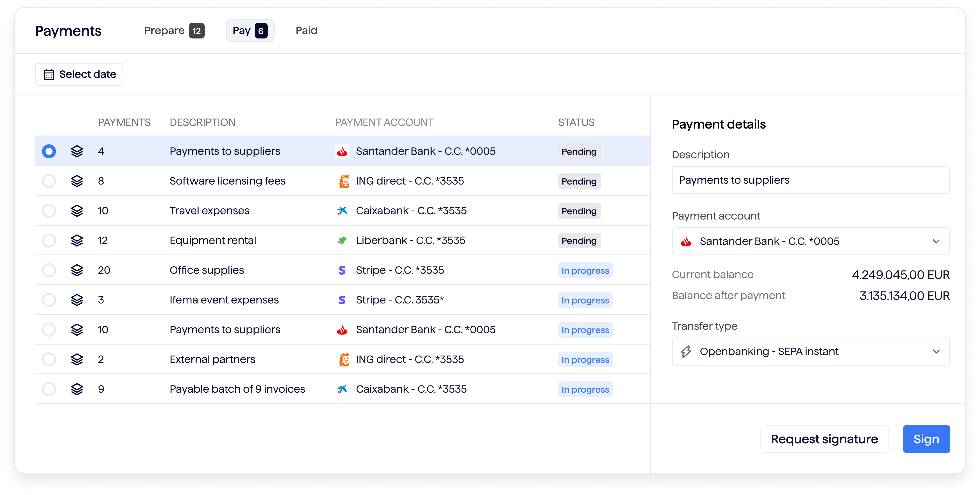Select radio for Payable batch of 9 invoices
Screen dimensions: 980x495
click(49, 389)
